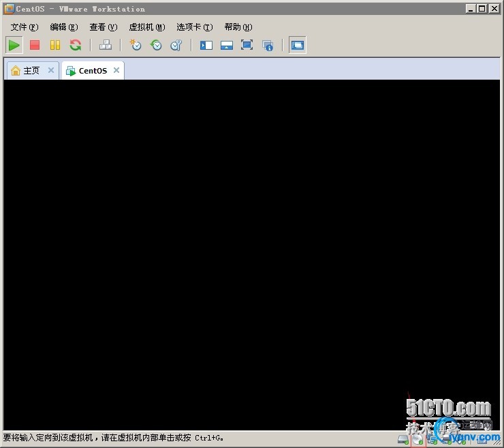Reset the VM with the red-green arrows icon
The width and height of the screenshot is (504, 448).
[76, 45]
